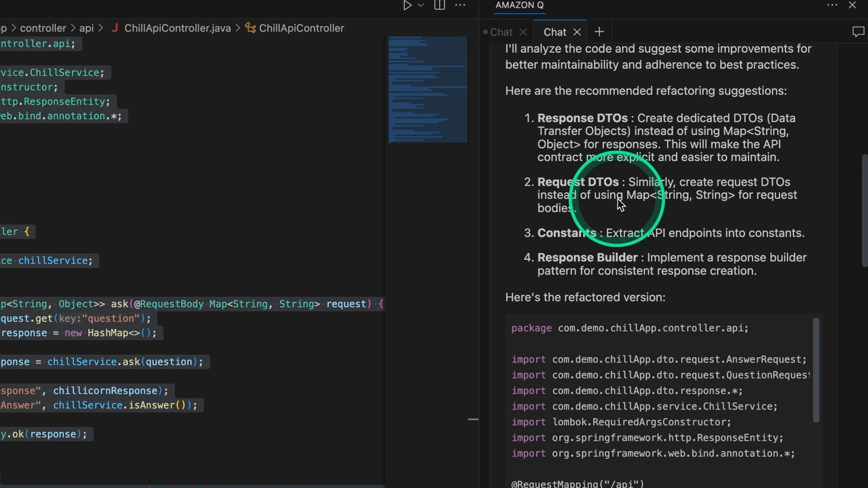Click the refactored code block scrollbar
The image size is (868, 488).
pos(816,371)
